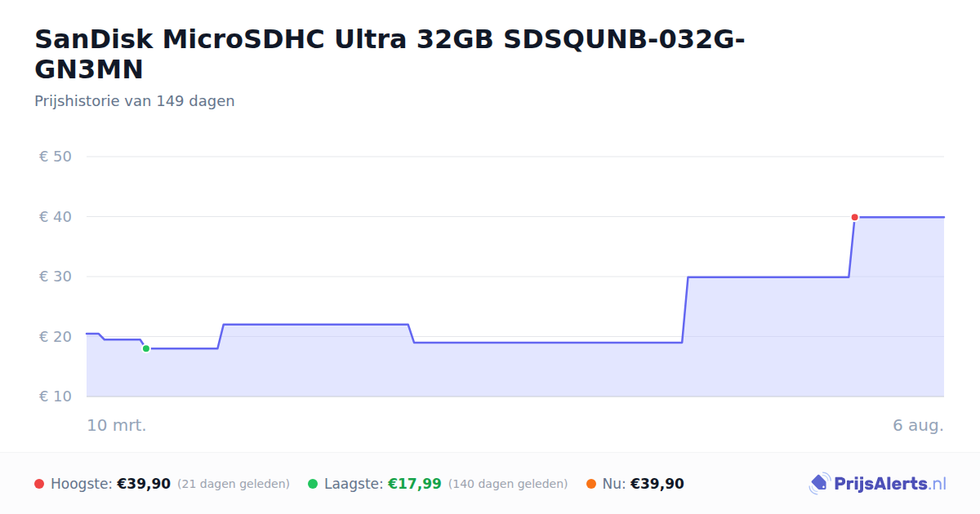Click the € 40 axis label
This screenshot has width=980, height=514.
click(56, 217)
